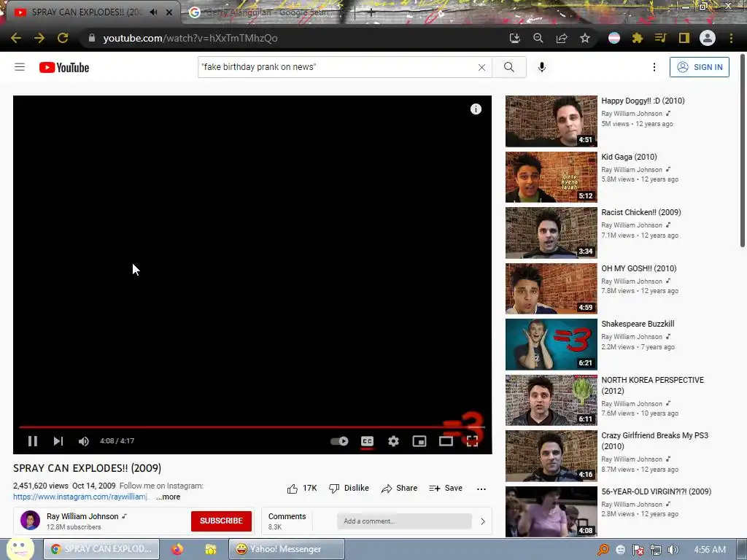Open the Instagram raywilliamj link

click(x=80, y=497)
